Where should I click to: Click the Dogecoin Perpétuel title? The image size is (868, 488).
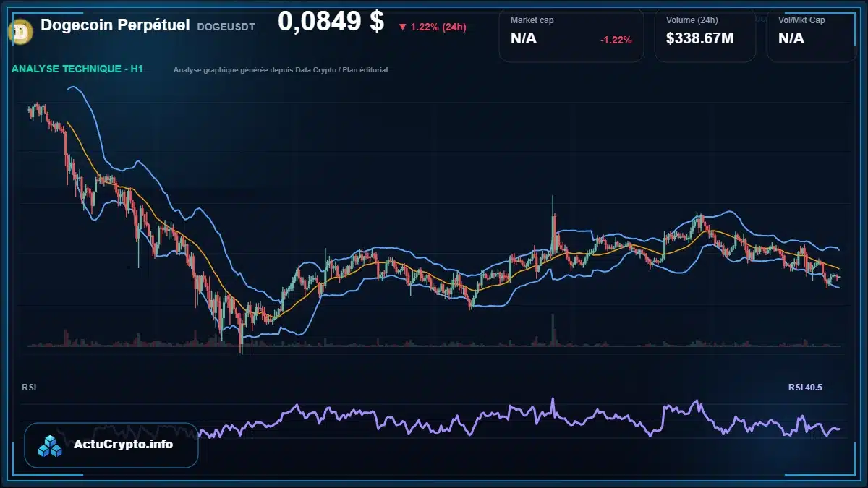115,25
